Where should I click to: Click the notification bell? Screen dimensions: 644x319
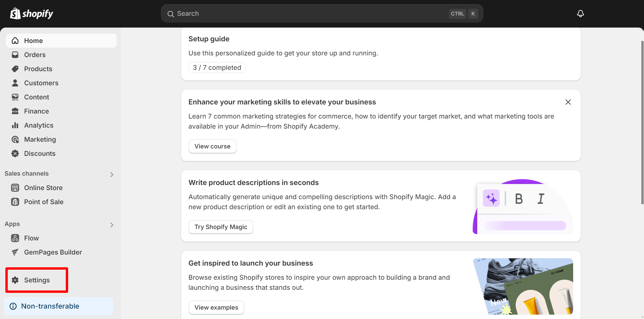[580, 13]
